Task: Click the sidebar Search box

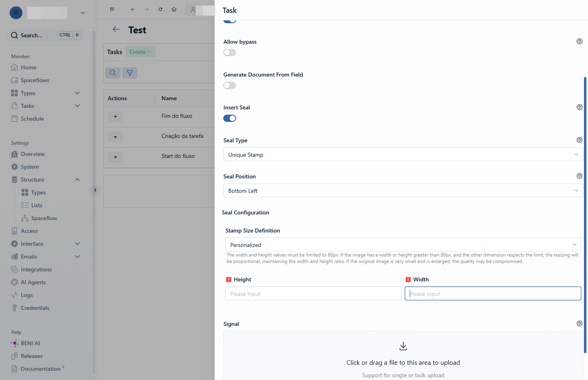Action: [46, 35]
